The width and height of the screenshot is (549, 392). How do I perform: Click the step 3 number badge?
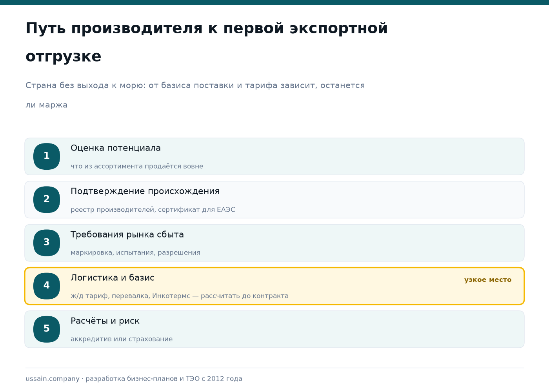(x=47, y=243)
